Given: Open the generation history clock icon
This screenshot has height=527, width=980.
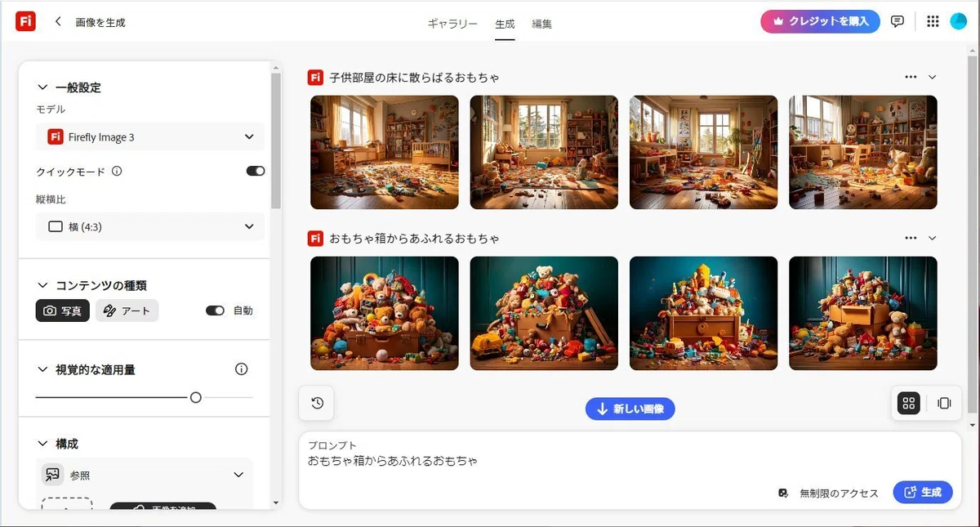Looking at the screenshot, I should [318, 403].
